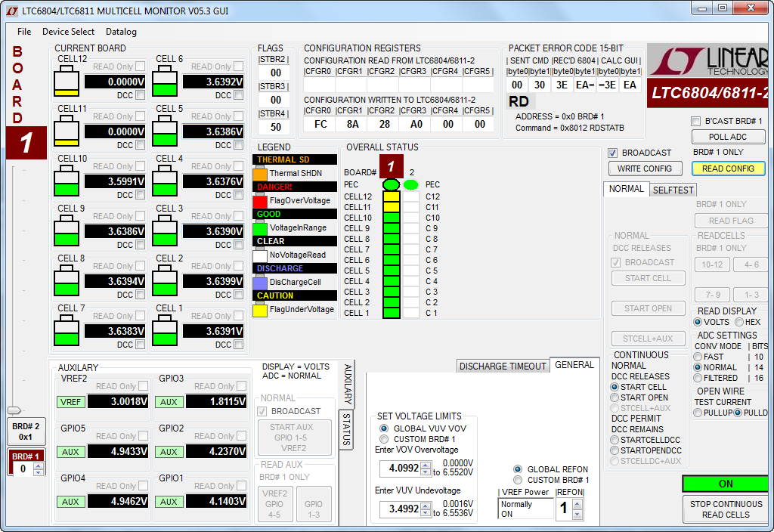Click the CELL11 battery icon
The image size is (774, 532).
click(67, 131)
